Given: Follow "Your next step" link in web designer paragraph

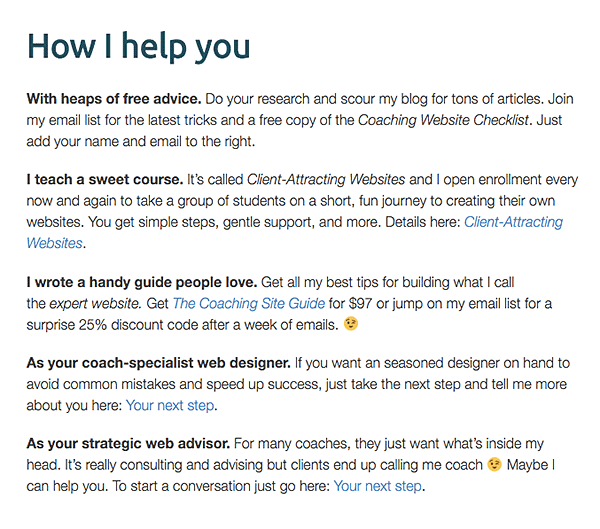Looking at the screenshot, I should pyautogui.click(x=170, y=405).
